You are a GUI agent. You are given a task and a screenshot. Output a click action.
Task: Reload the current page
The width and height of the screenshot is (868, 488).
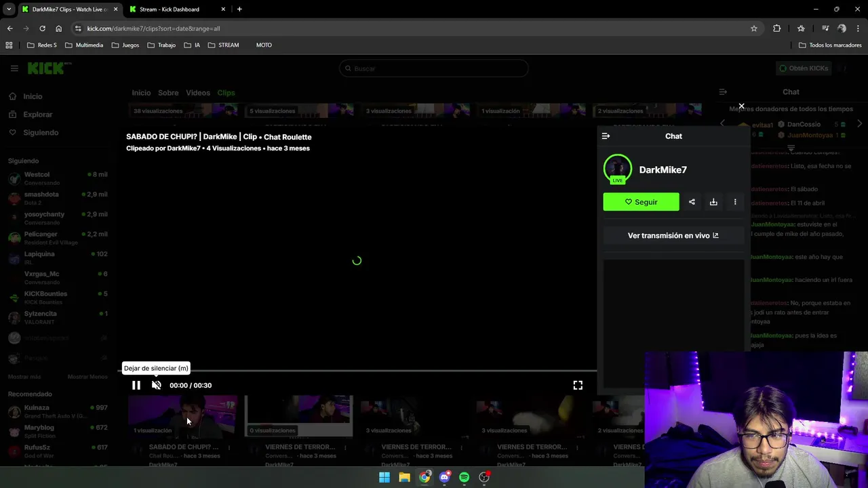tap(42, 28)
